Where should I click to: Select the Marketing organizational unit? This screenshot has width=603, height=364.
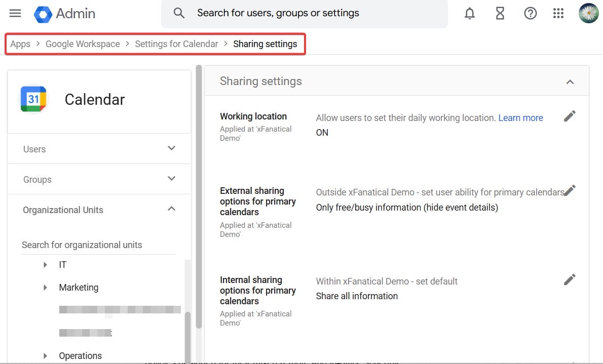pos(79,288)
